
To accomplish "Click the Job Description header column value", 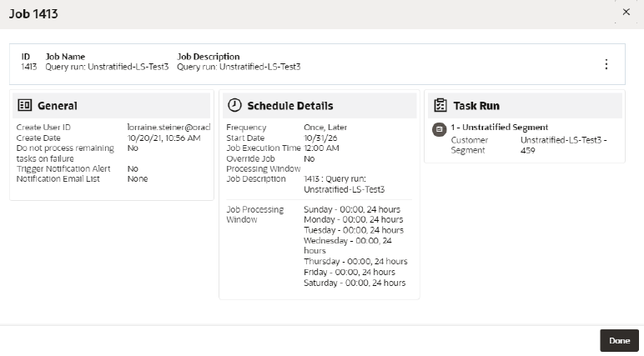I will tap(239, 67).
